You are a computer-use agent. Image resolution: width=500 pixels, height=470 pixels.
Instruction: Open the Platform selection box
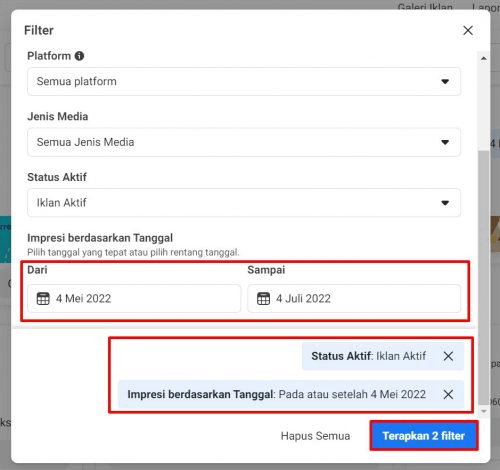(x=244, y=81)
